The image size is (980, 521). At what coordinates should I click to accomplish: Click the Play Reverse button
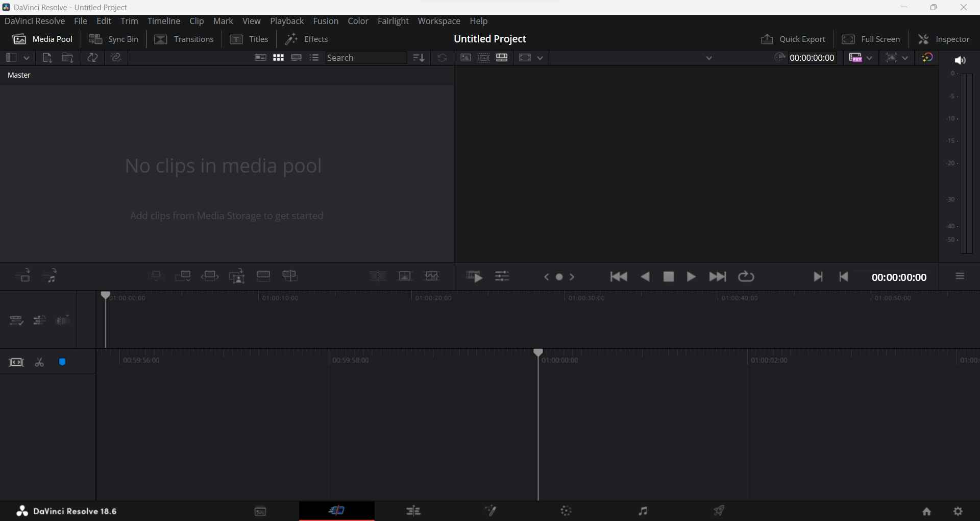[645, 277]
